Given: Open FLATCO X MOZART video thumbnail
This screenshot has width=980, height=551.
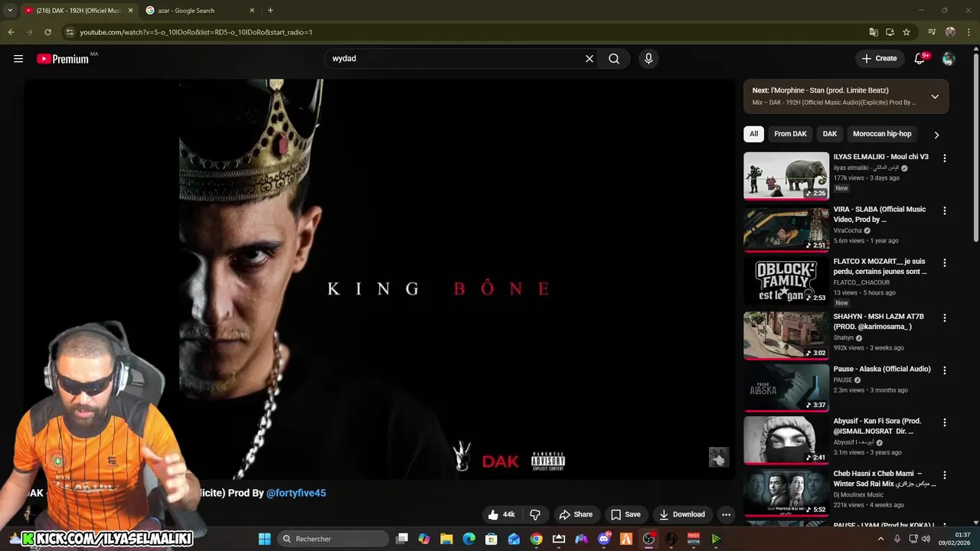Looking at the screenshot, I should tap(786, 280).
